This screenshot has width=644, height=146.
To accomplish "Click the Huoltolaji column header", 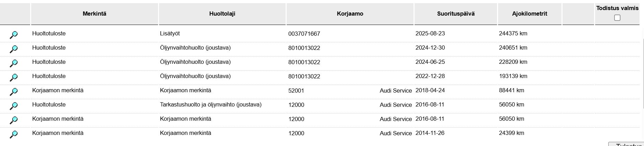I will pos(222,14).
